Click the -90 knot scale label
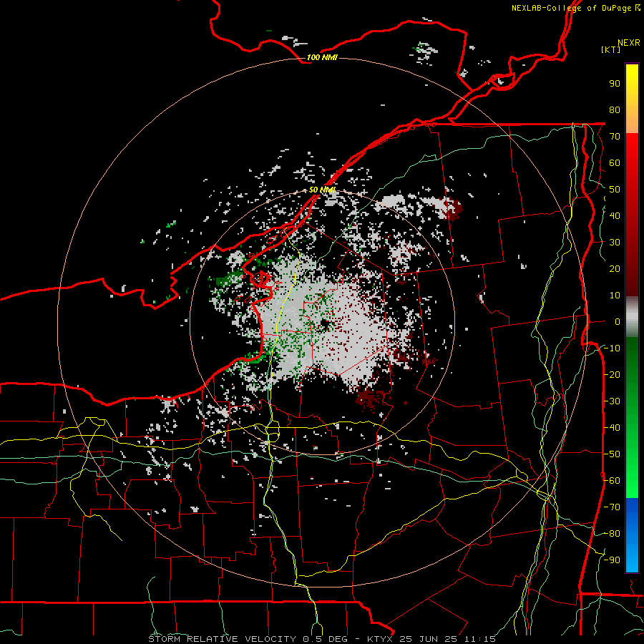This screenshot has height=644, width=644. (612, 560)
